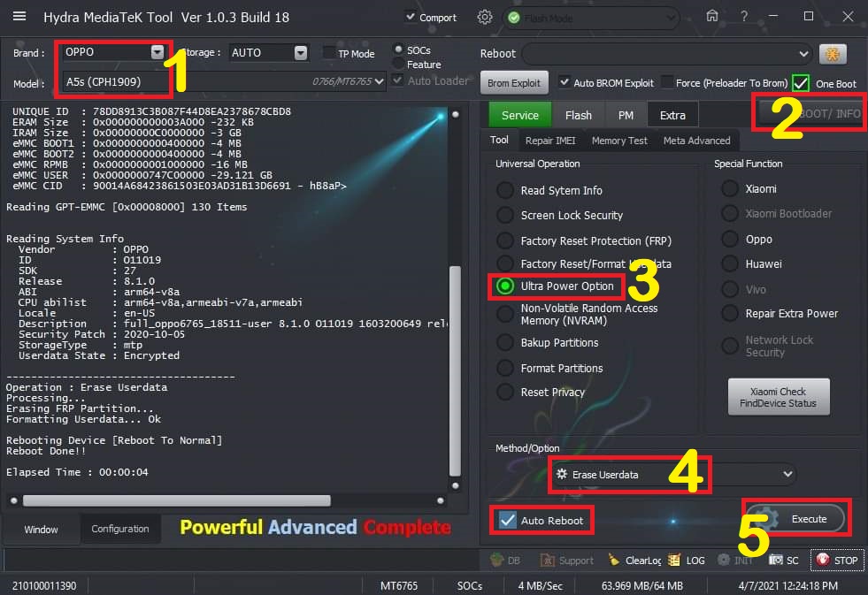This screenshot has height=595, width=868.
Task: Toggle the Comport checkbox
Action: click(x=411, y=17)
